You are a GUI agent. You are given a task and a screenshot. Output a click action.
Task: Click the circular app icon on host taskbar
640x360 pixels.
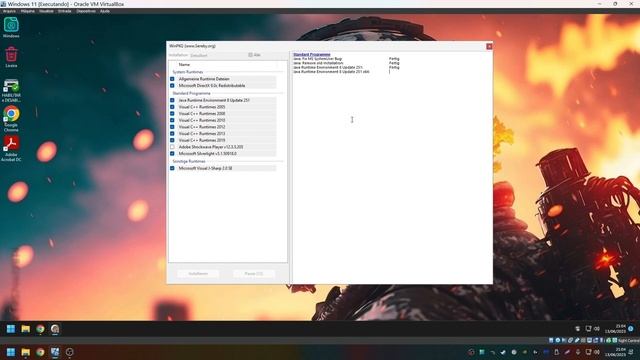point(69,352)
